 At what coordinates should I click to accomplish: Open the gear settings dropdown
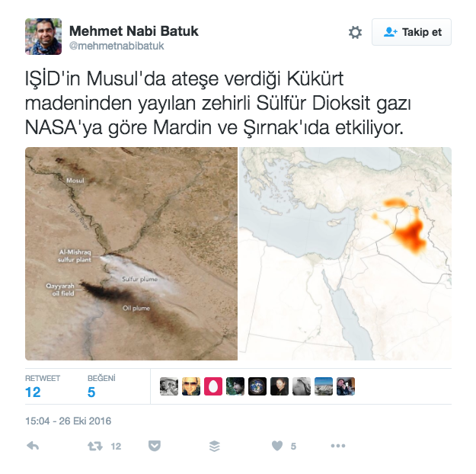355,32
